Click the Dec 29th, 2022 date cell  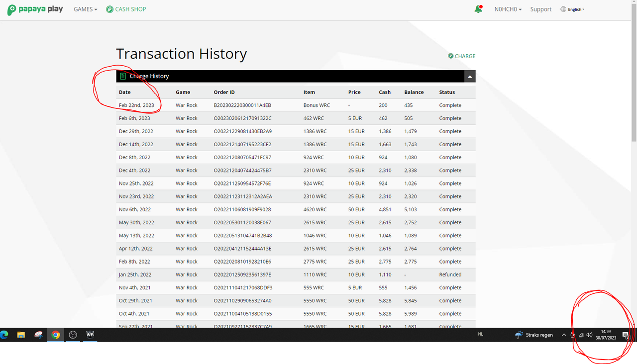point(136,131)
